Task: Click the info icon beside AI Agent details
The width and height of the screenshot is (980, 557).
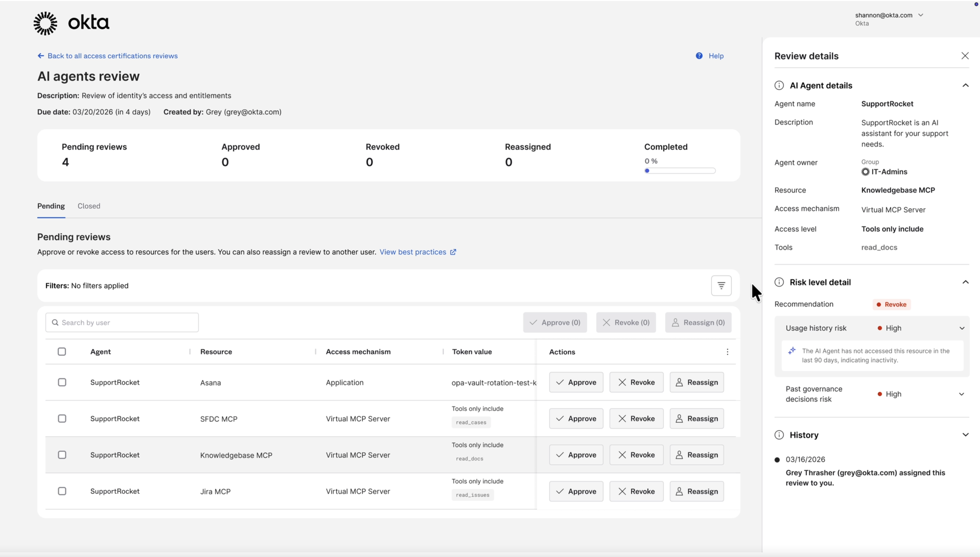Action: [779, 85]
